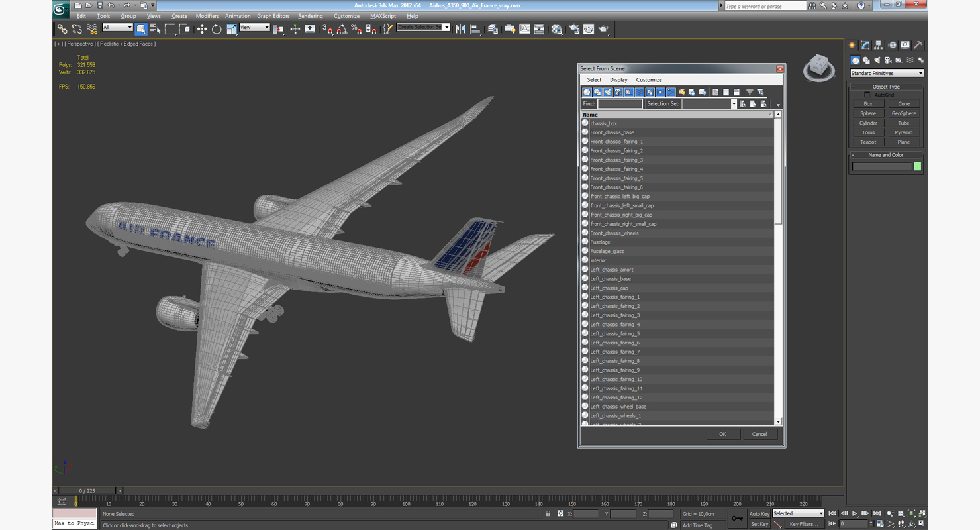Click Selection Lock toggle padlock icon

coord(548,513)
